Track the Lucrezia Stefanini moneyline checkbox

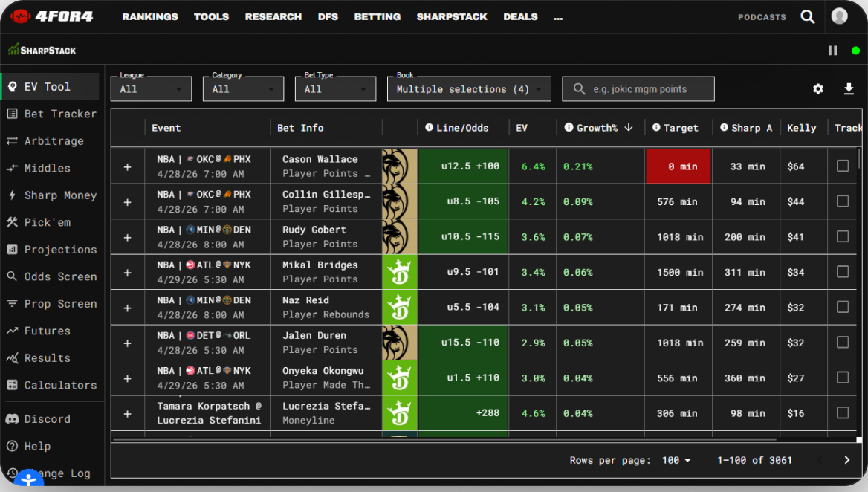click(x=843, y=413)
